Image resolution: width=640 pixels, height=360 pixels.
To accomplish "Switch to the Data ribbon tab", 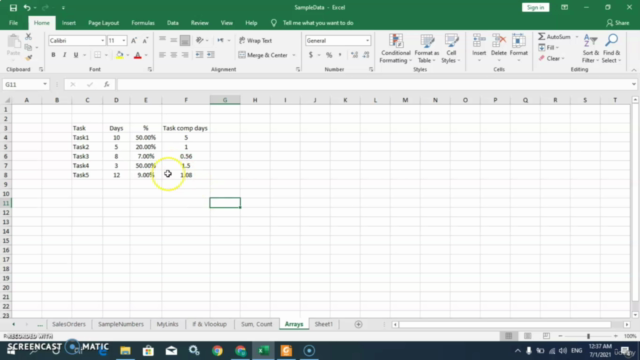I will (173, 23).
